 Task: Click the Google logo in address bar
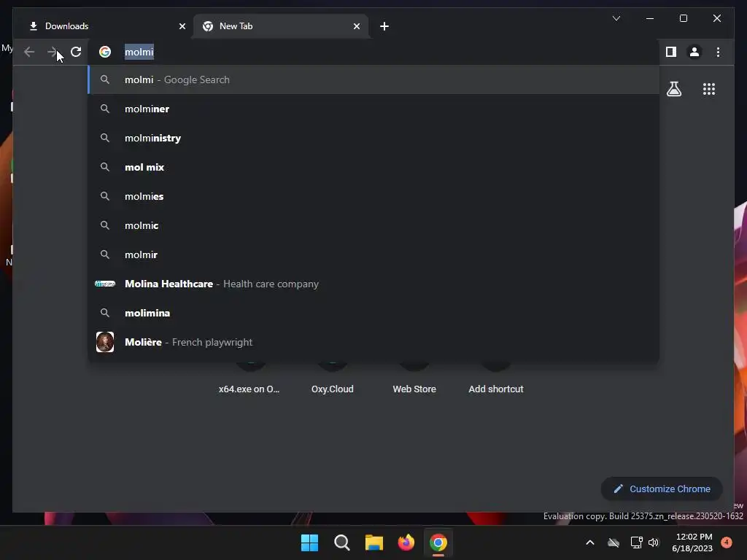click(105, 52)
